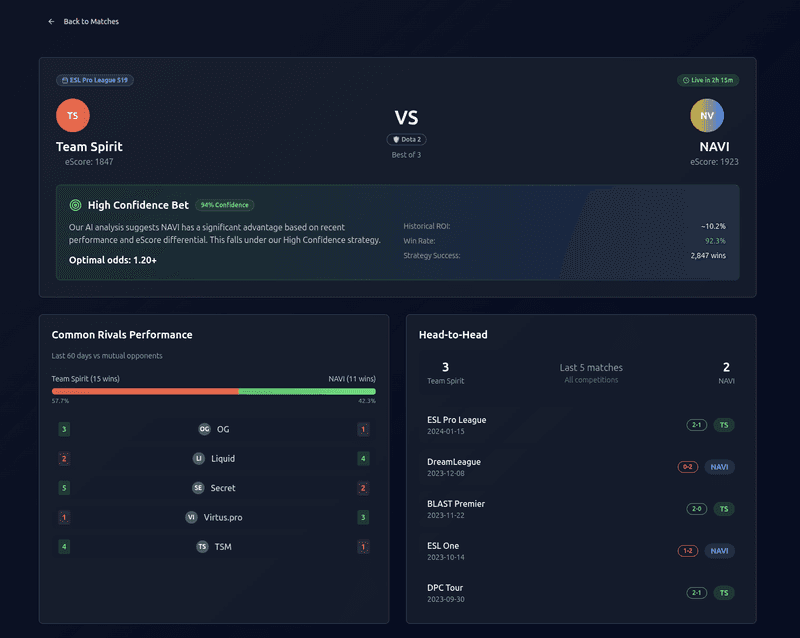Click the NAVI winner badge for DreamLeague
This screenshot has height=638, width=800.
(x=719, y=467)
